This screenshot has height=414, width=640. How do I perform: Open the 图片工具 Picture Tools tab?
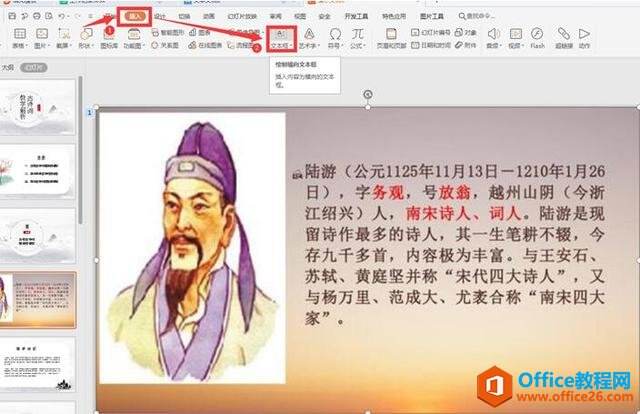pyautogui.click(x=432, y=16)
